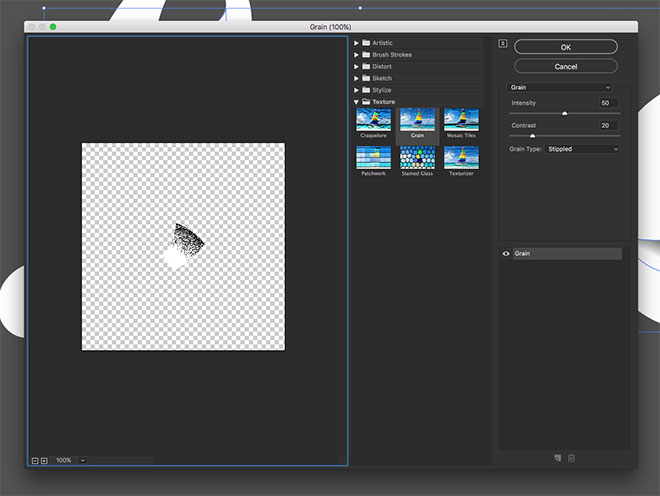Click the Intensity slider handle
Image resolution: width=660 pixels, height=496 pixels.
(564, 114)
